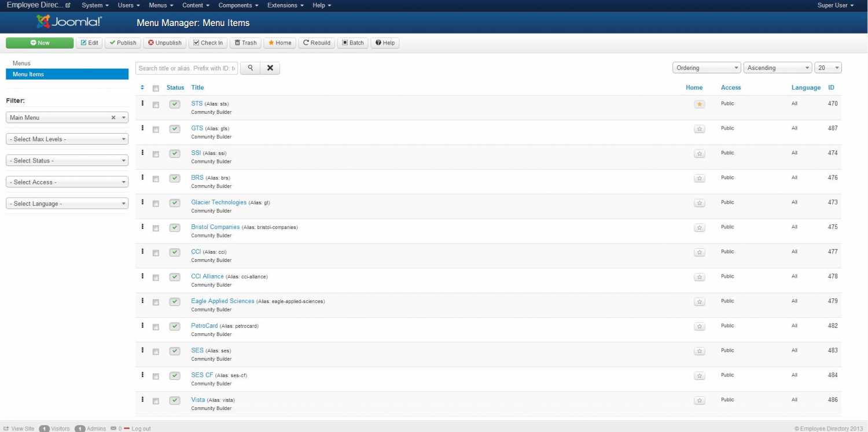The height and width of the screenshot is (432, 868).
Task: Check the checkbox for BRS row
Action: 156,179
